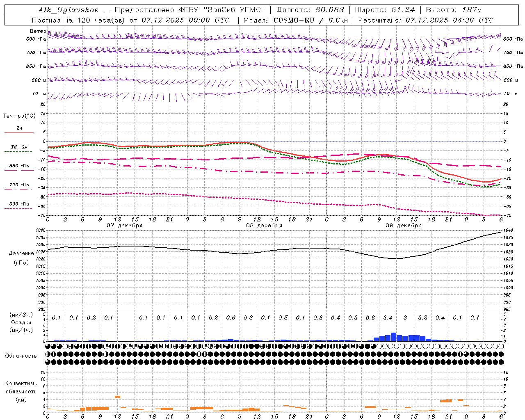Click the "Давление" pressure chart label

pos(21,253)
